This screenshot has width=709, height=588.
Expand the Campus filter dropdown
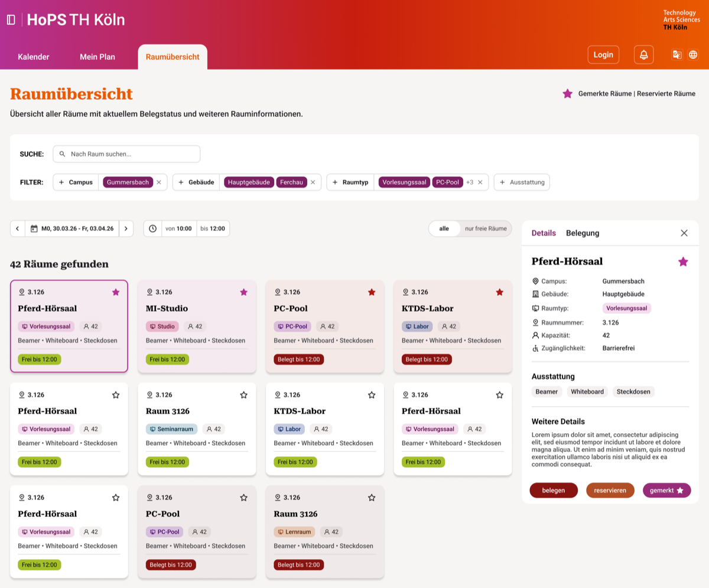[77, 182]
